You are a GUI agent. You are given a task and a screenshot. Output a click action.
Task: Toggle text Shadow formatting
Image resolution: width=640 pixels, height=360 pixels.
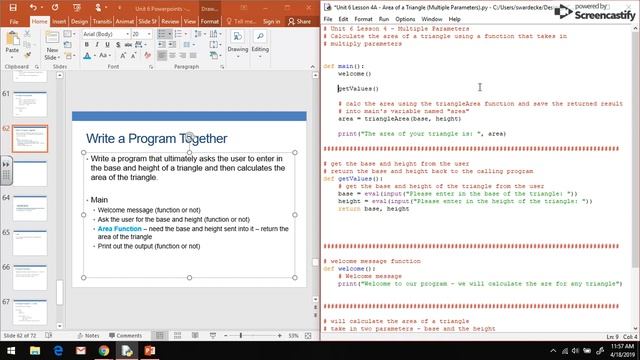[x=118, y=44]
